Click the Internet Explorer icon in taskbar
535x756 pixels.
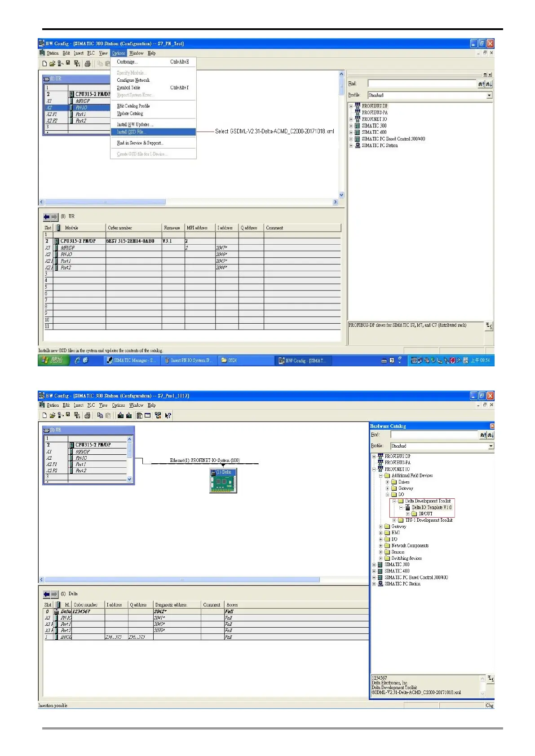(x=77, y=360)
